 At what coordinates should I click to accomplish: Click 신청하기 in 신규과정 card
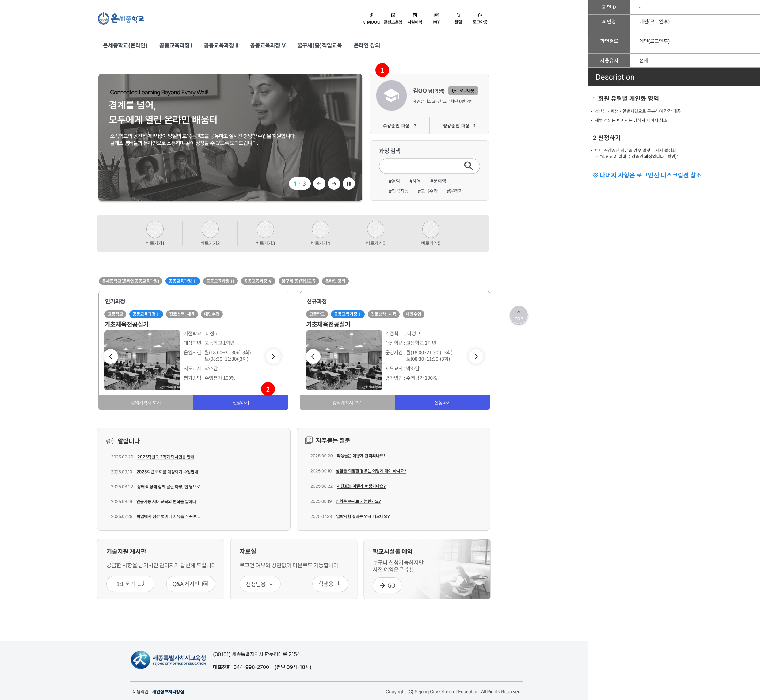coord(442,403)
